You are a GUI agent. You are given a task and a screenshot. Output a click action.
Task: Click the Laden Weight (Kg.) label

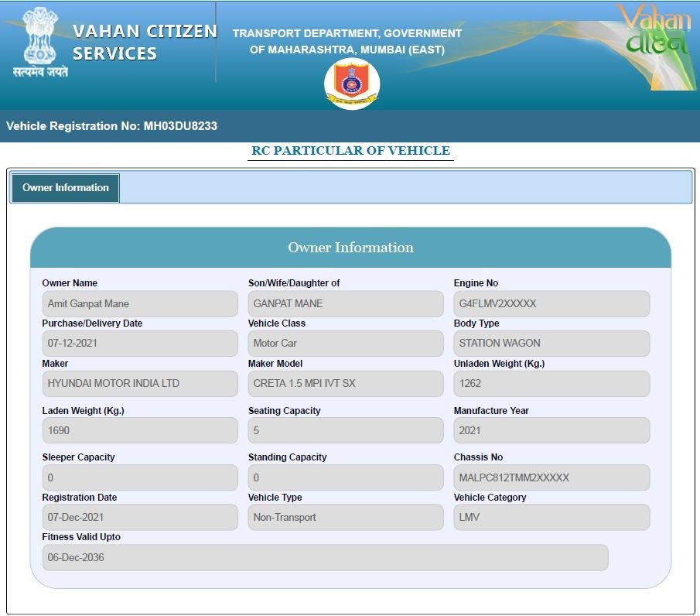click(x=83, y=410)
